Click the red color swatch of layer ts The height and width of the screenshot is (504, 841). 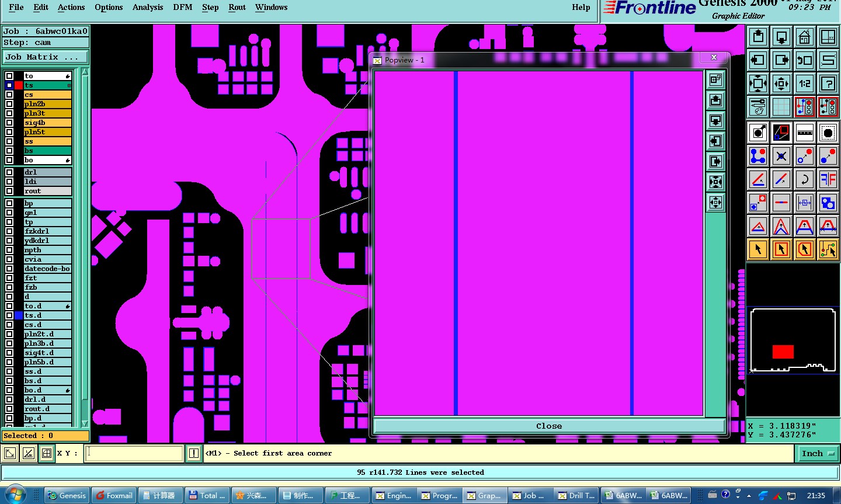pyautogui.click(x=19, y=85)
